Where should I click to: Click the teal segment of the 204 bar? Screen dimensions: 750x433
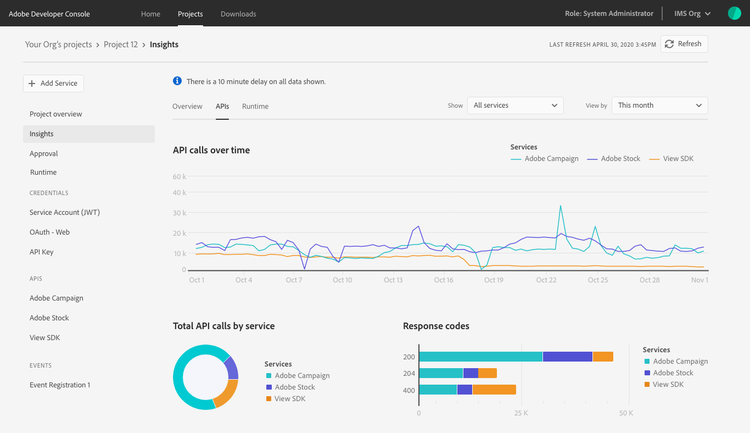[441, 373]
